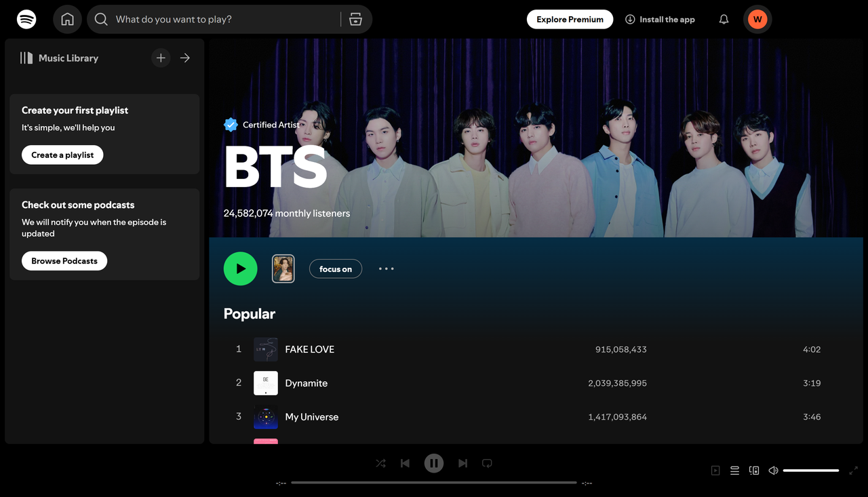
Task: Click the blue verified artist badge
Action: click(x=231, y=125)
